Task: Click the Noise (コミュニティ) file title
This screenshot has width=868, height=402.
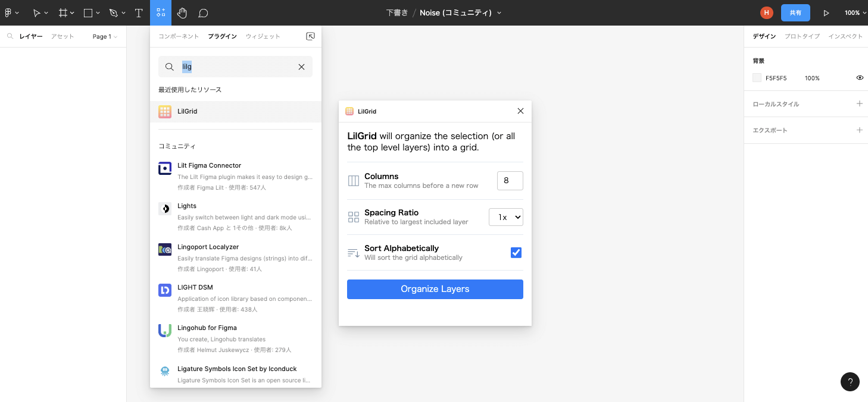Action: coord(455,12)
